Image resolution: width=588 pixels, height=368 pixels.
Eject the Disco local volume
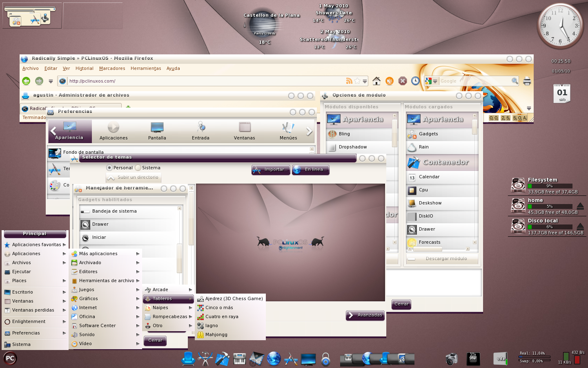(x=580, y=226)
